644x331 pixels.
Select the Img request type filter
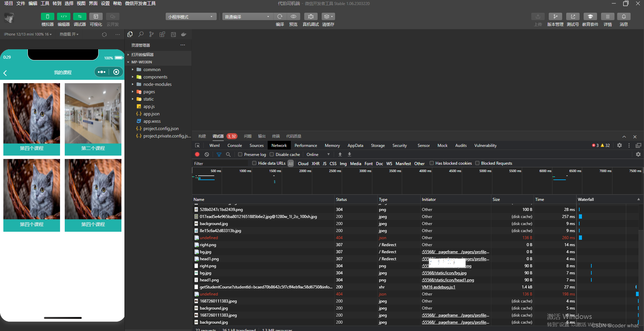343,163
